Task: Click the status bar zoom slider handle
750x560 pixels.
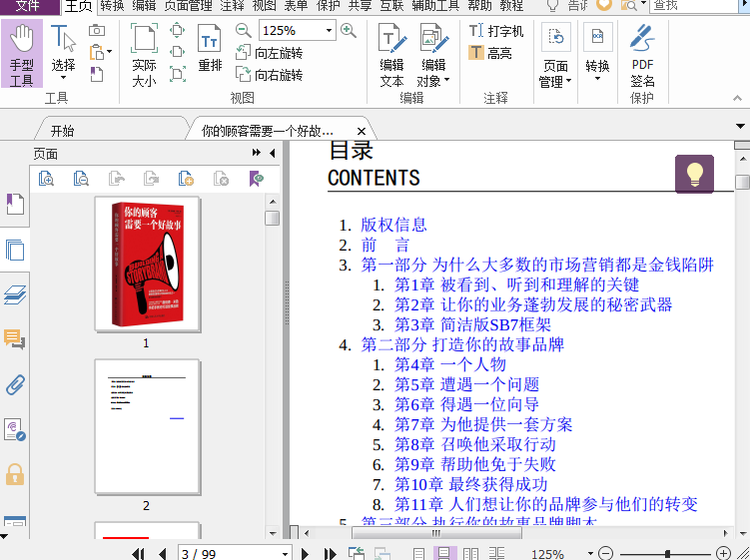Action: tap(667, 554)
